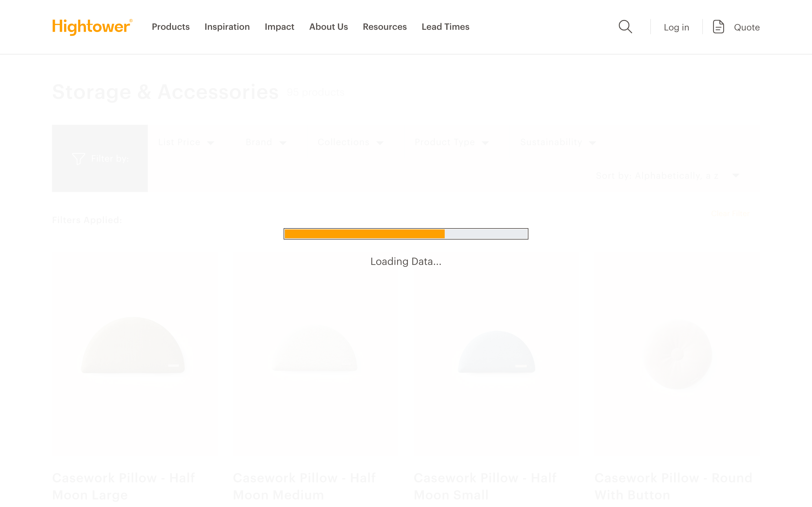Screen dimensions: 812x507
Task: Open the Lead Times page
Action: pos(445,27)
